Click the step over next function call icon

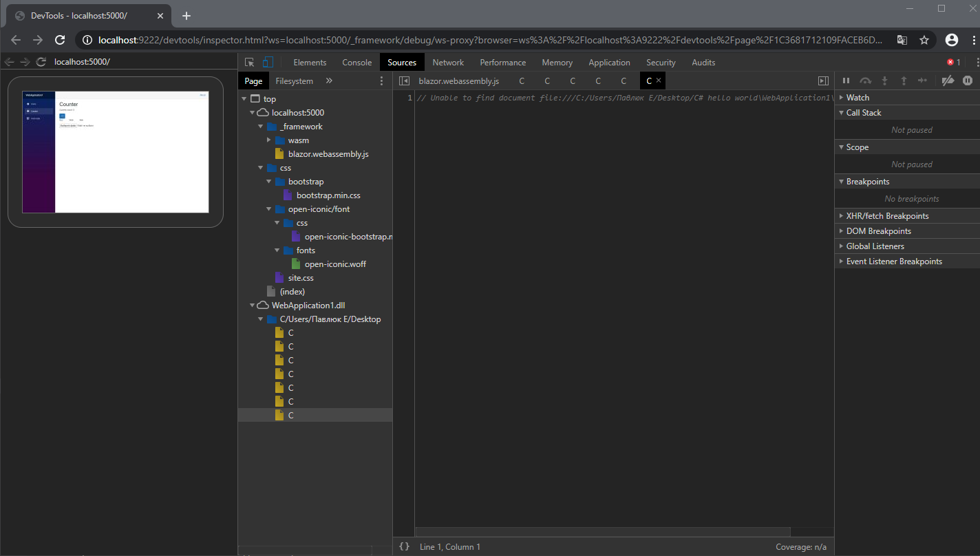coord(865,81)
